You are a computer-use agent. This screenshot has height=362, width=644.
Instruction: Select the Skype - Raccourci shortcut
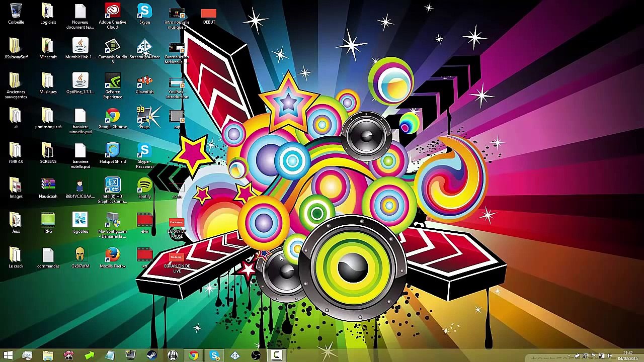144,155
